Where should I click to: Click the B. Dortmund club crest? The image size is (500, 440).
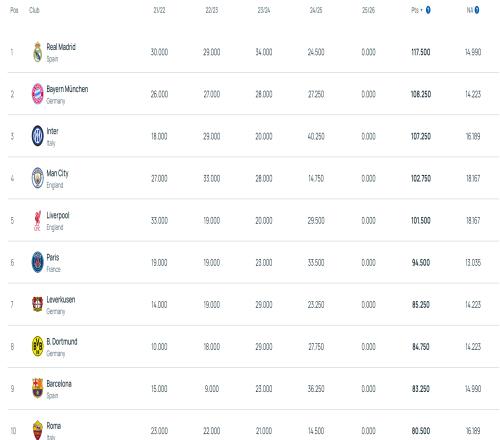click(x=38, y=346)
